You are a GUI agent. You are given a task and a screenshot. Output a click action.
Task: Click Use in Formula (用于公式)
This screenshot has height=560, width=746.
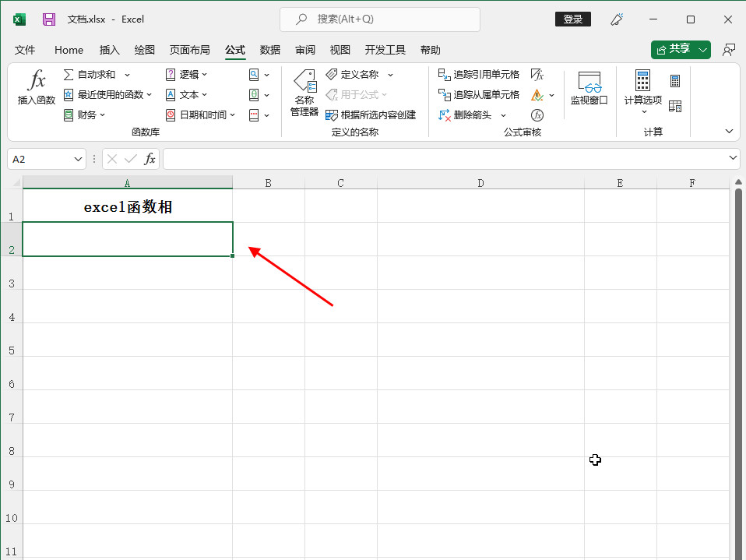[357, 95]
